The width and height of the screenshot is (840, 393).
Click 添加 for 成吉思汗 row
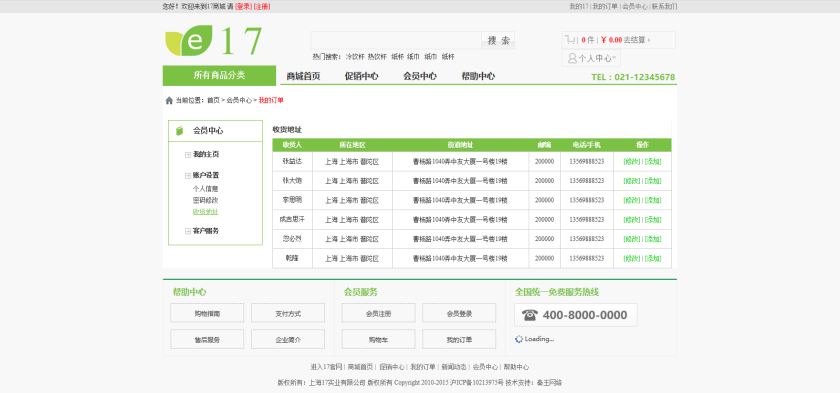pyautogui.click(x=652, y=220)
